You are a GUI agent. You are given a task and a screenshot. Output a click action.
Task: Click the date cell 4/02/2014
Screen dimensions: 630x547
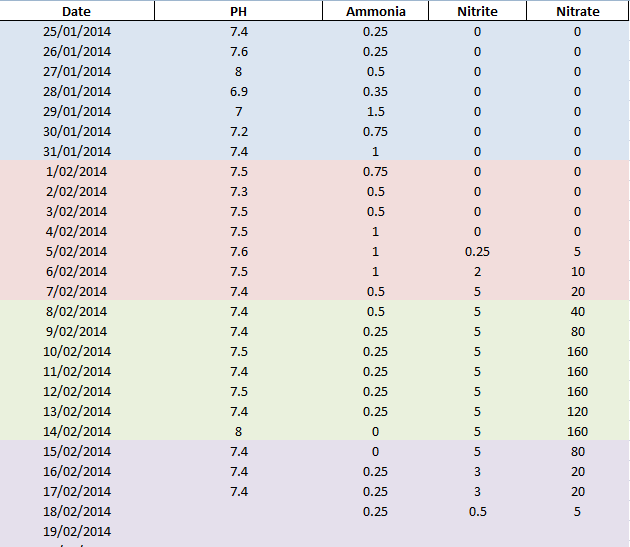(x=77, y=232)
